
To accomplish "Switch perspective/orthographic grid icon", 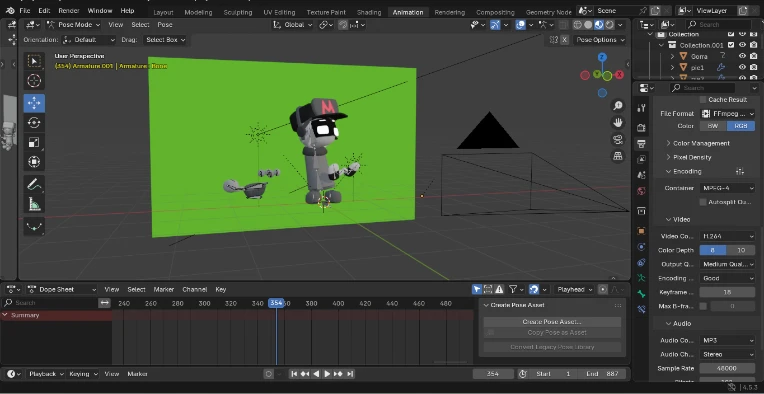I will click(618, 156).
